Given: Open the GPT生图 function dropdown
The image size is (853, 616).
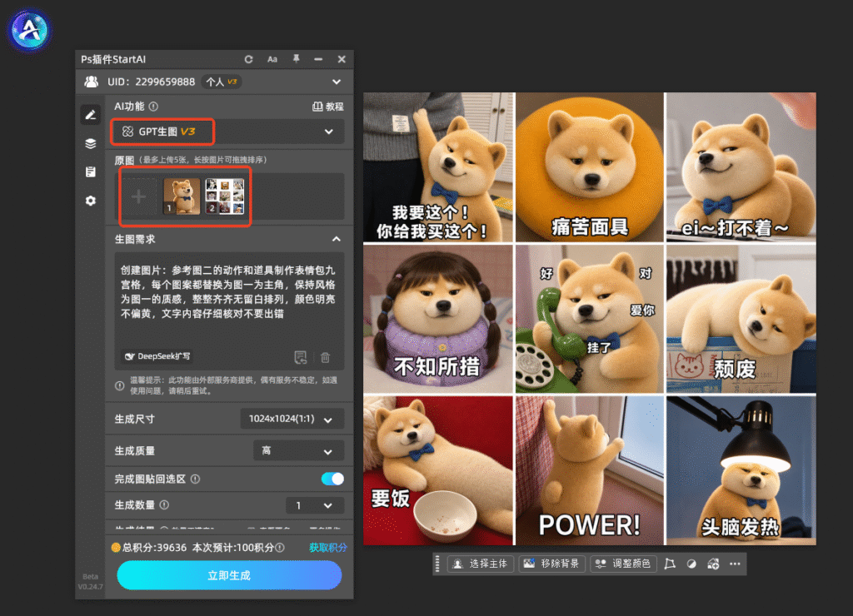Looking at the screenshot, I should (x=227, y=132).
